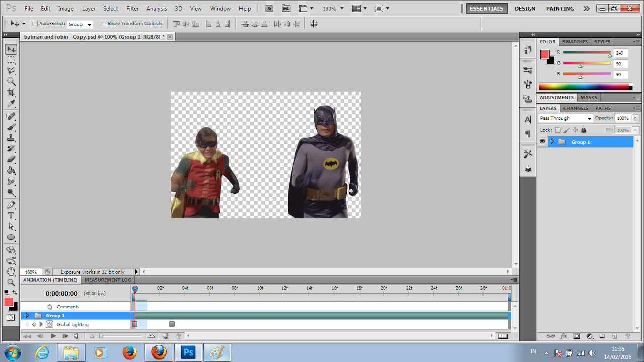The width and height of the screenshot is (644, 362).
Task: Select the Essentials workspace button
Action: (x=487, y=9)
